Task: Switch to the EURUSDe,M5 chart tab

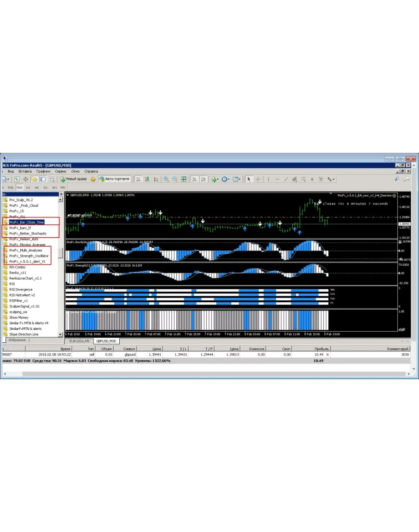Action: coord(79,341)
